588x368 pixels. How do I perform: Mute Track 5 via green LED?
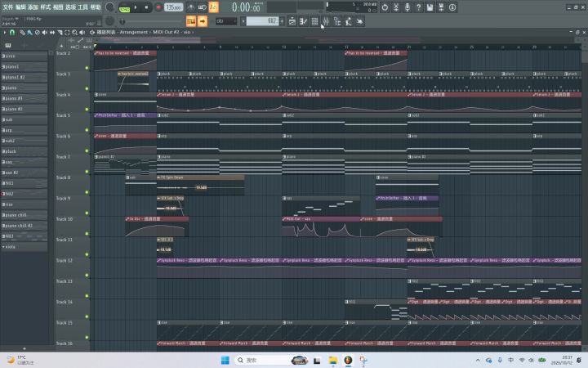pos(87,130)
